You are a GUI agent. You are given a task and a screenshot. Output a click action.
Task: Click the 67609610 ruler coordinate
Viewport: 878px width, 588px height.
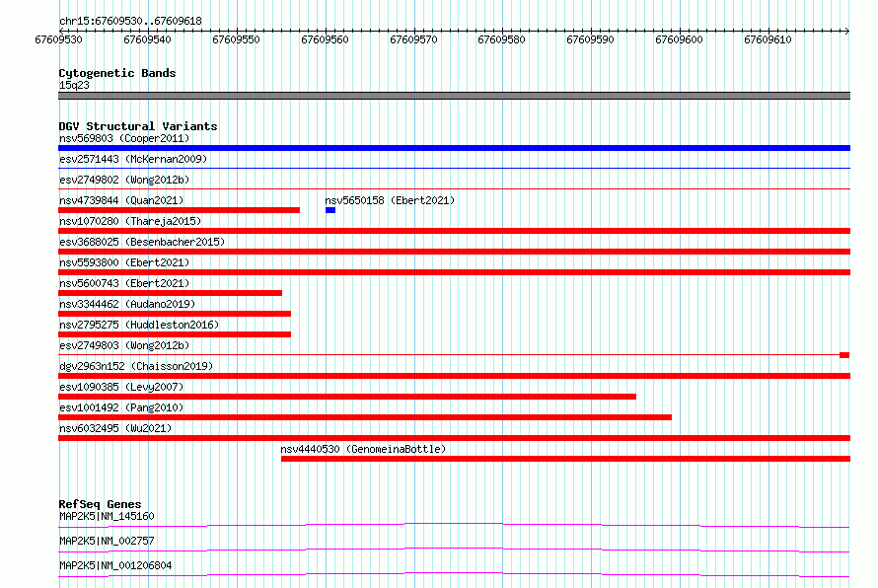pos(768,39)
